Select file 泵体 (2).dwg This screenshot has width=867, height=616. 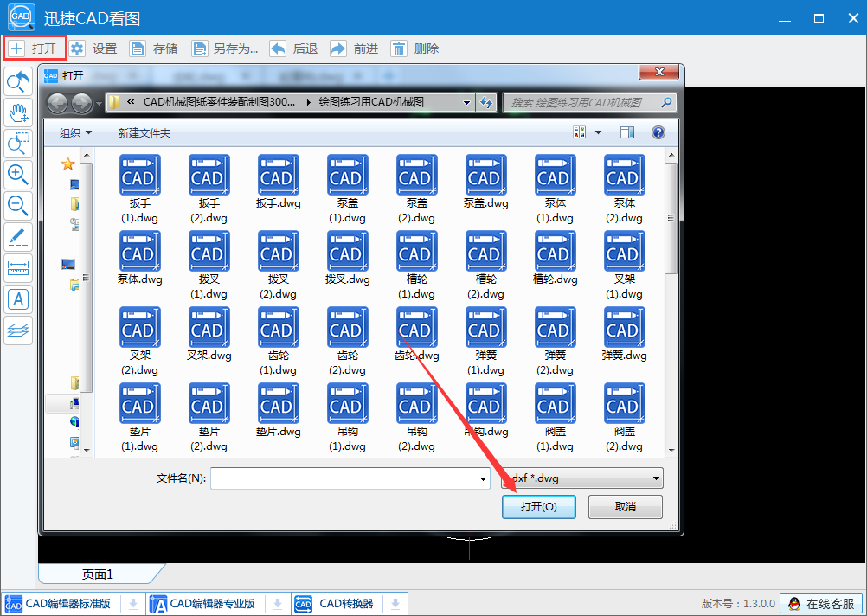pyautogui.click(x=624, y=189)
